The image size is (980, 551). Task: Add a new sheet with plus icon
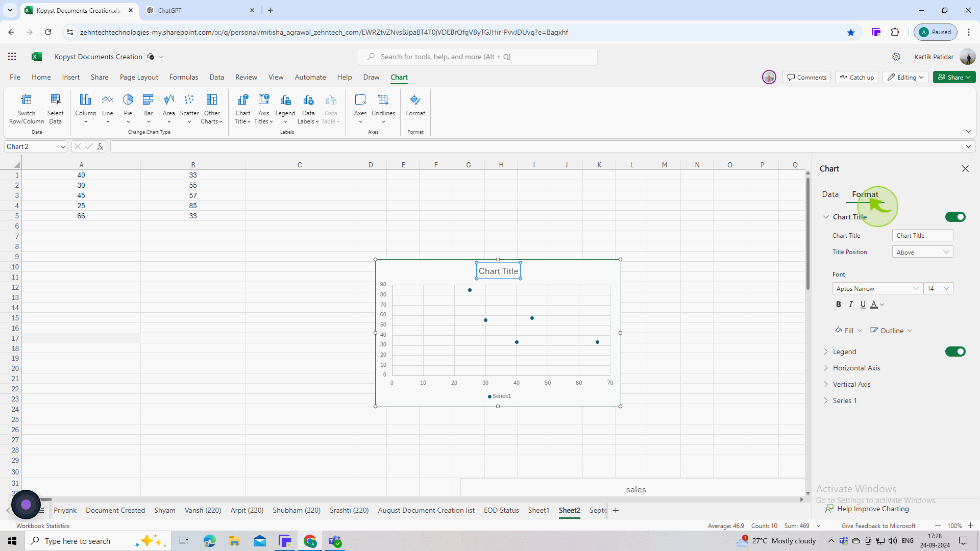tap(616, 510)
